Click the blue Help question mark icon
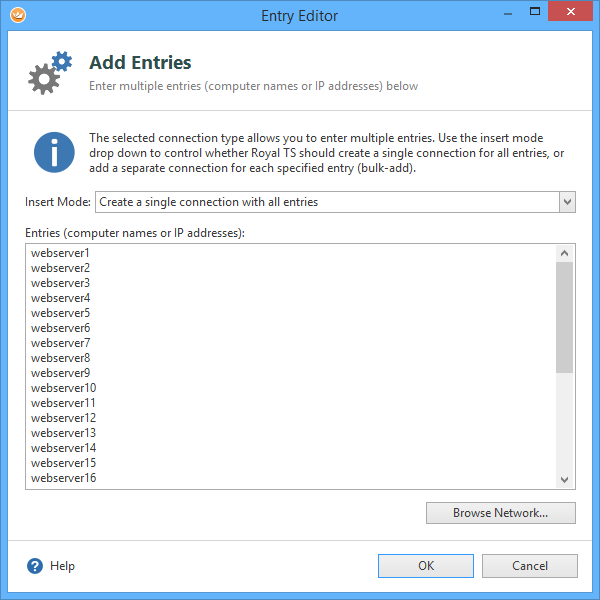Viewport: 600px width, 600px height. pos(35,566)
